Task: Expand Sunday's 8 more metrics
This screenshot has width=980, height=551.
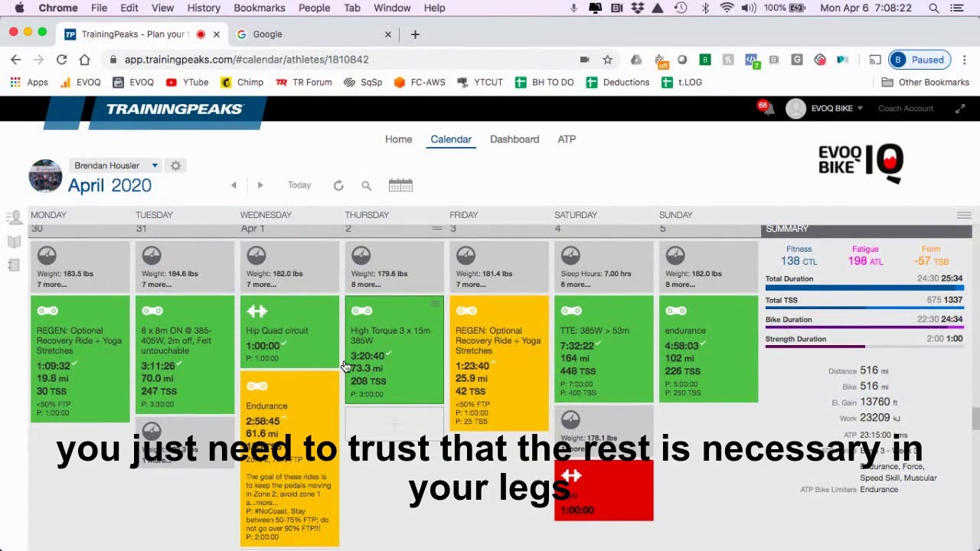Action: click(681, 285)
